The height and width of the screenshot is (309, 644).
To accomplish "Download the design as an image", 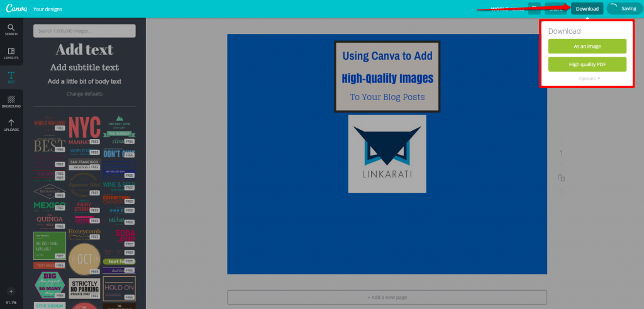I will pos(587,46).
